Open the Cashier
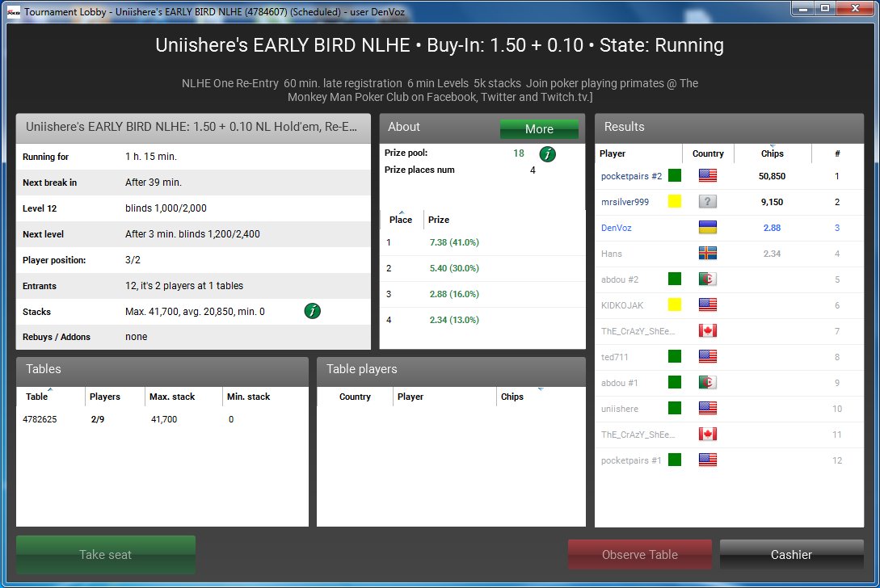This screenshot has height=588, width=880. pos(791,554)
